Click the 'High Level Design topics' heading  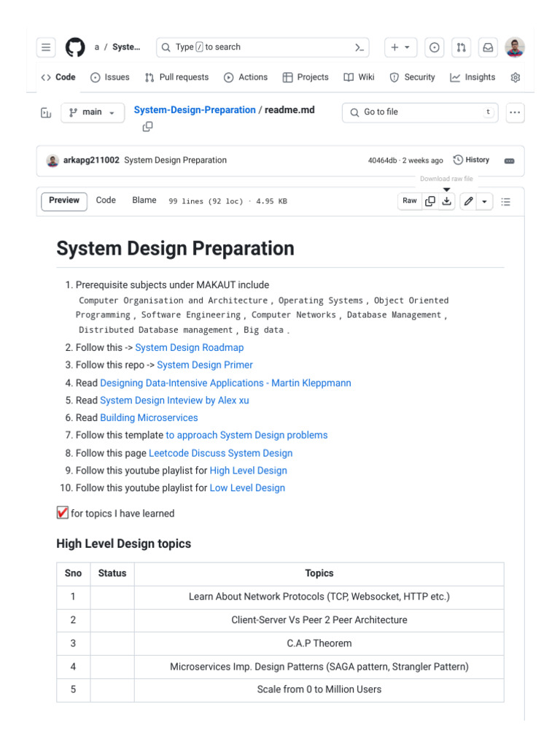click(x=124, y=544)
